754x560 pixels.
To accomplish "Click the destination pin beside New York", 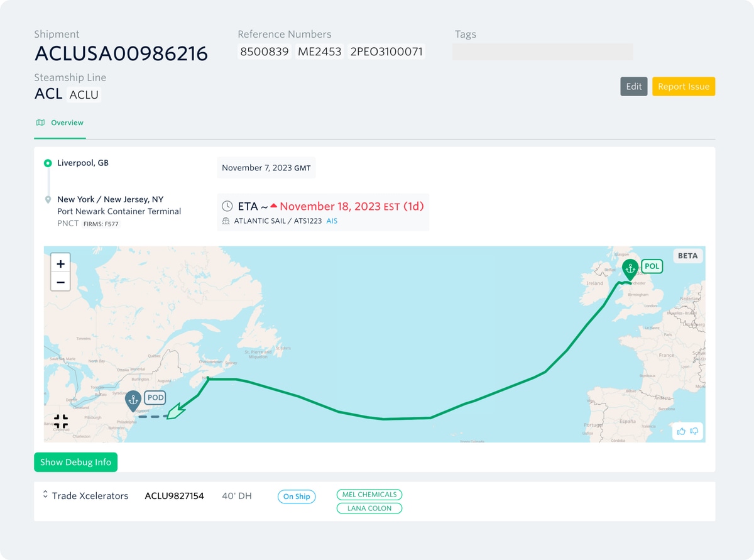I will pyautogui.click(x=48, y=199).
